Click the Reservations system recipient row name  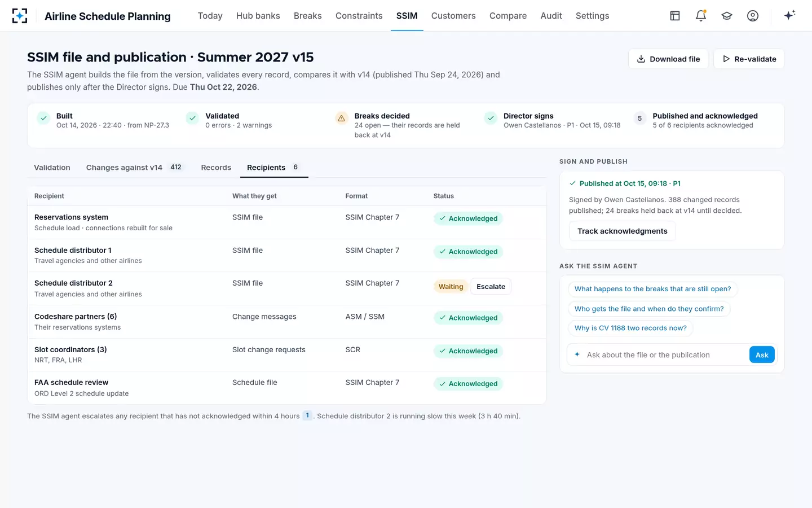point(71,217)
